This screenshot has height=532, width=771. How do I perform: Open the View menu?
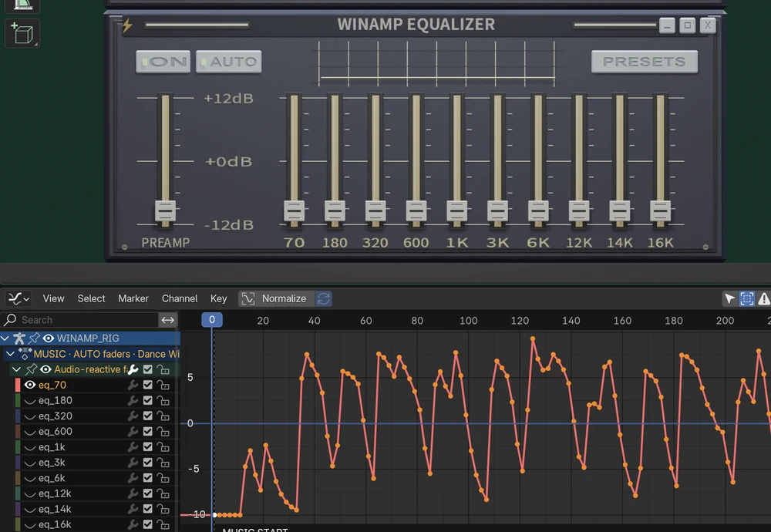[53, 298]
